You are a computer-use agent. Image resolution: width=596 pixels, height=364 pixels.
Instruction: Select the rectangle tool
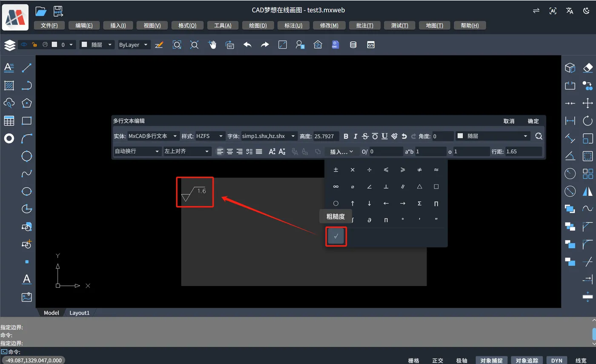click(27, 121)
